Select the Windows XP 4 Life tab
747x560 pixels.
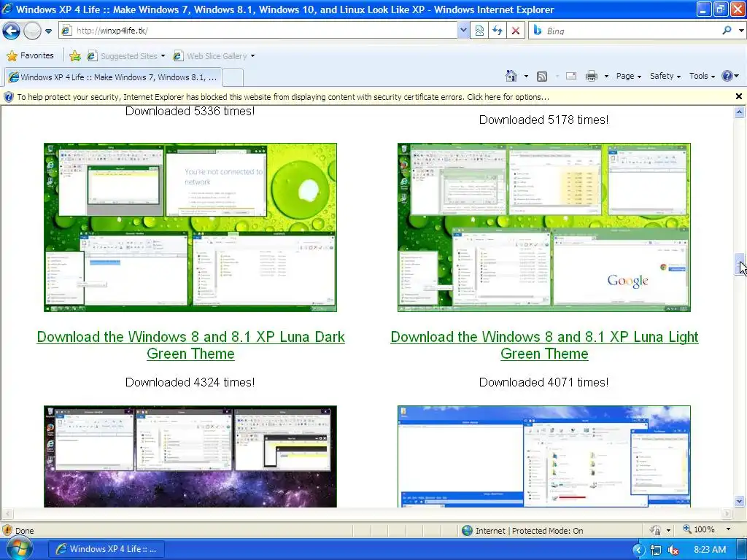click(x=112, y=77)
